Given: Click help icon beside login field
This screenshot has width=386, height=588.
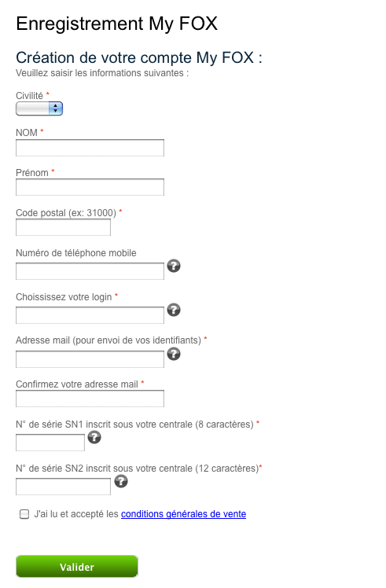Looking at the screenshot, I should tap(174, 310).
